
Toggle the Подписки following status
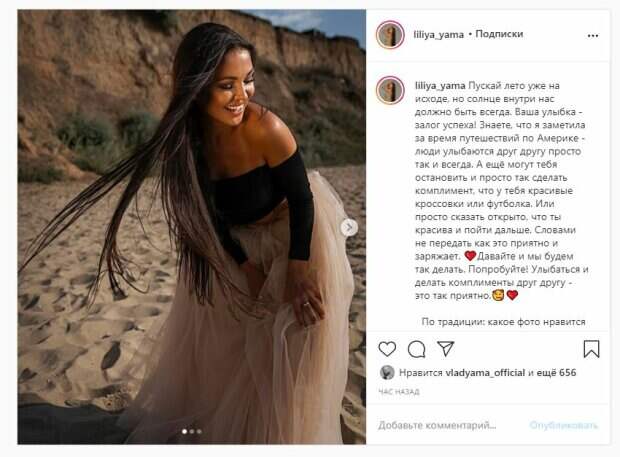pos(499,34)
